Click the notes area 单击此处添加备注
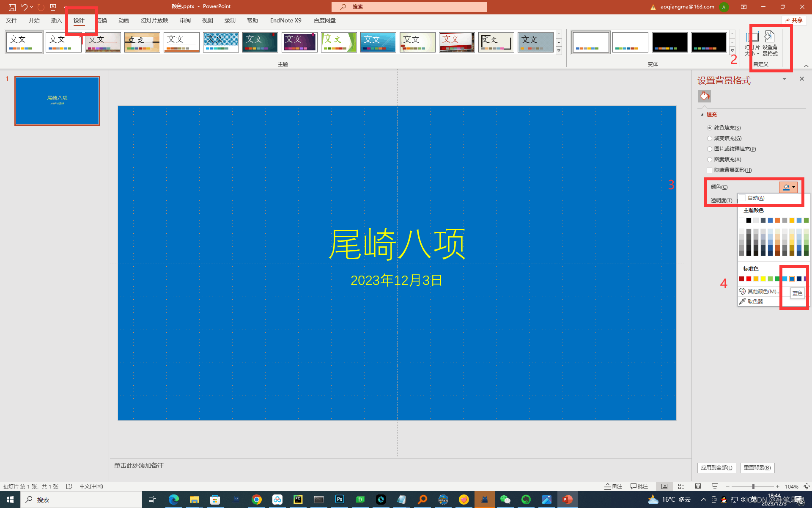Viewport: 812px width, 508px height. 139,466
